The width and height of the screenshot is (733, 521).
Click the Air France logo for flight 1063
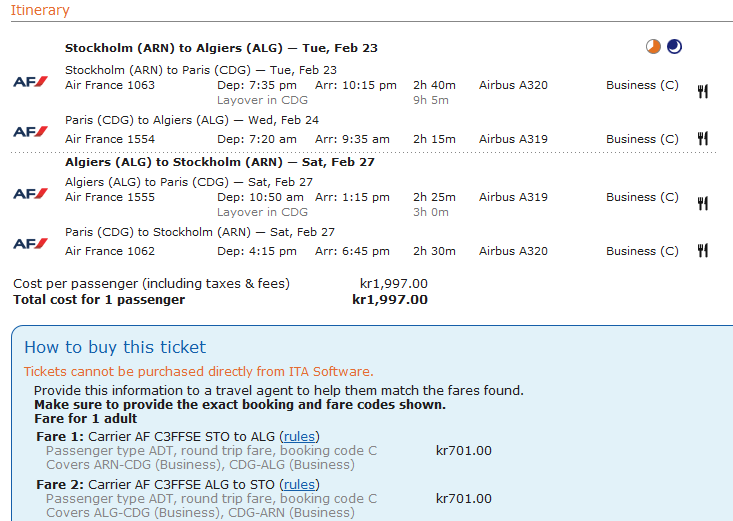click(30, 80)
